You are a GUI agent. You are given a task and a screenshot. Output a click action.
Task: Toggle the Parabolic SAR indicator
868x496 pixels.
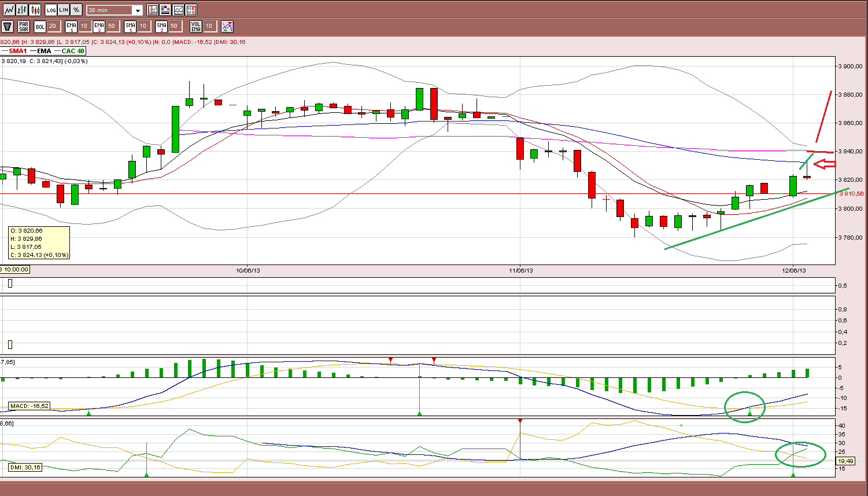24,26
